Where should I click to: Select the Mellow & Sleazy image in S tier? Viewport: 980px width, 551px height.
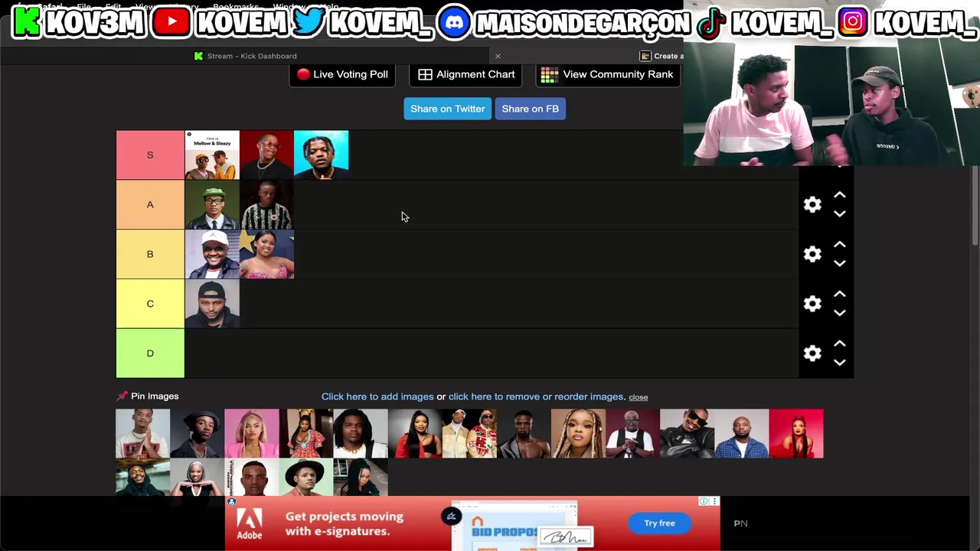[212, 155]
